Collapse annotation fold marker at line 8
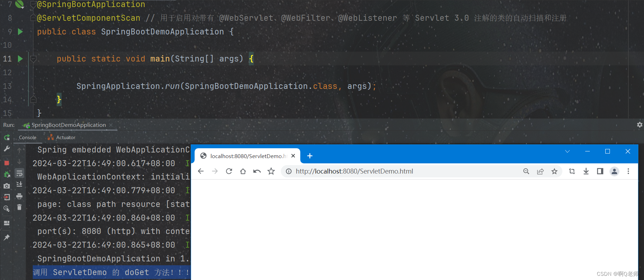This screenshot has height=280, width=644. coord(33,18)
